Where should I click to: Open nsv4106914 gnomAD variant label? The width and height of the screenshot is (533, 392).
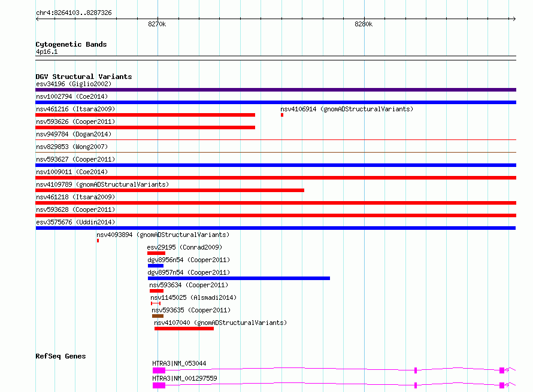click(x=347, y=109)
